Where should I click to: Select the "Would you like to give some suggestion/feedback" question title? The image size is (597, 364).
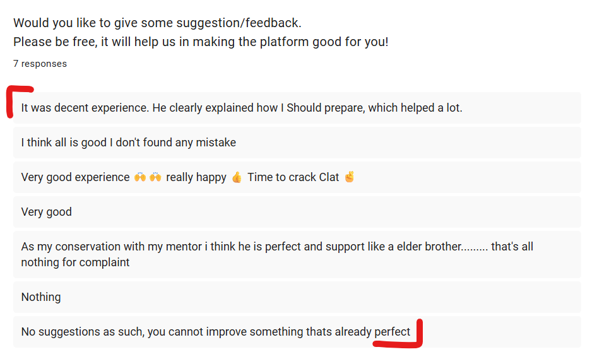[x=157, y=23]
